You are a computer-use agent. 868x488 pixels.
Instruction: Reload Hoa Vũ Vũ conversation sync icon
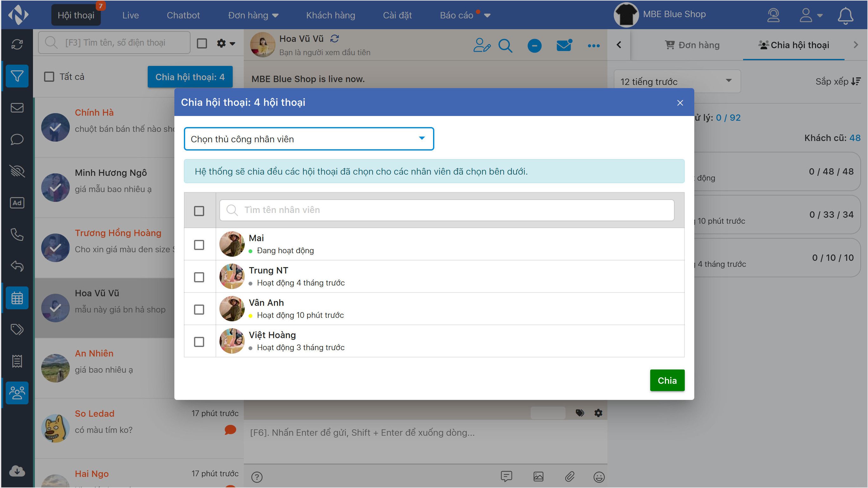(334, 39)
